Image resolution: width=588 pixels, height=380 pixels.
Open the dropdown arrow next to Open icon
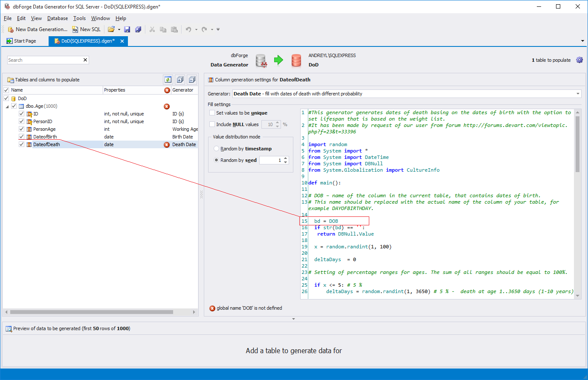tap(119, 29)
